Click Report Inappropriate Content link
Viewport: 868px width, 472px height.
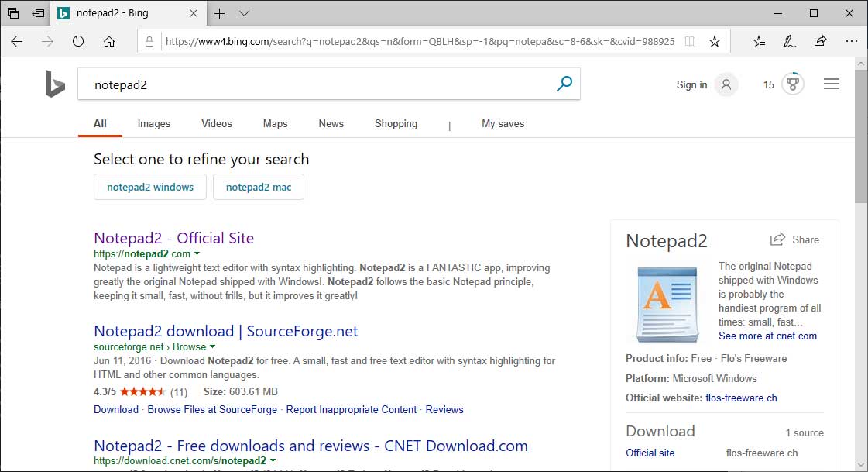coord(351,409)
